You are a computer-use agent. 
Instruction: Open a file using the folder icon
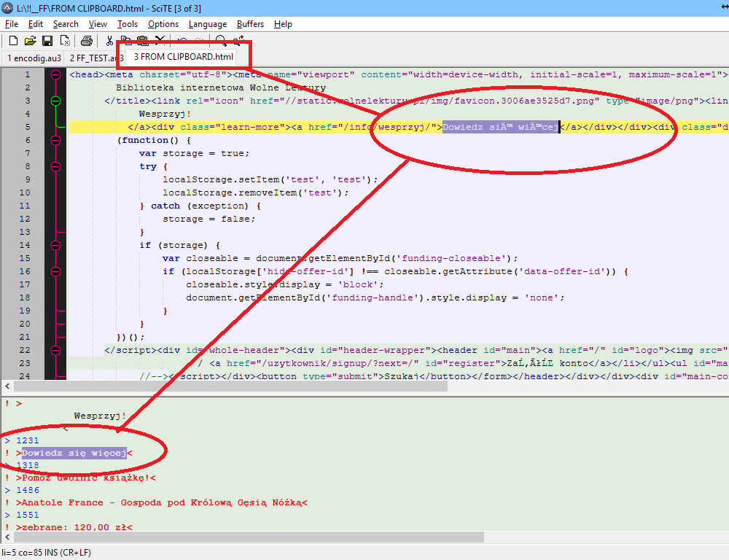tap(30, 41)
